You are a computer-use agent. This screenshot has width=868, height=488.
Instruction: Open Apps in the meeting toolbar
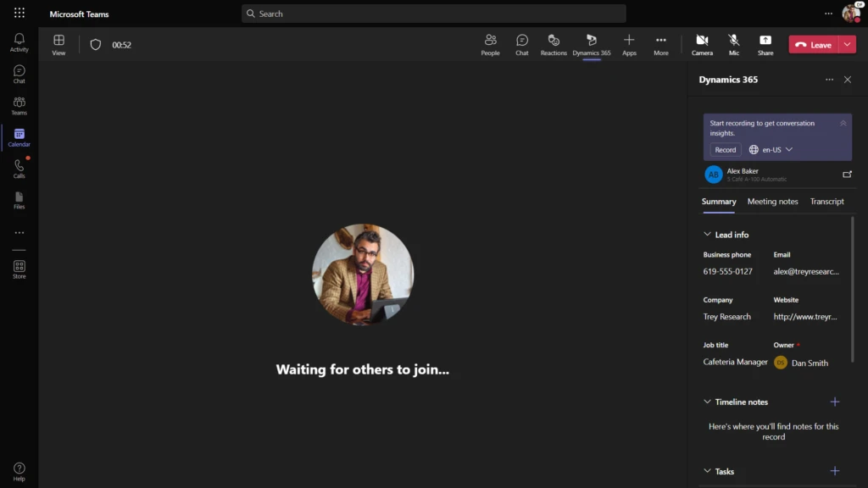point(629,44)
